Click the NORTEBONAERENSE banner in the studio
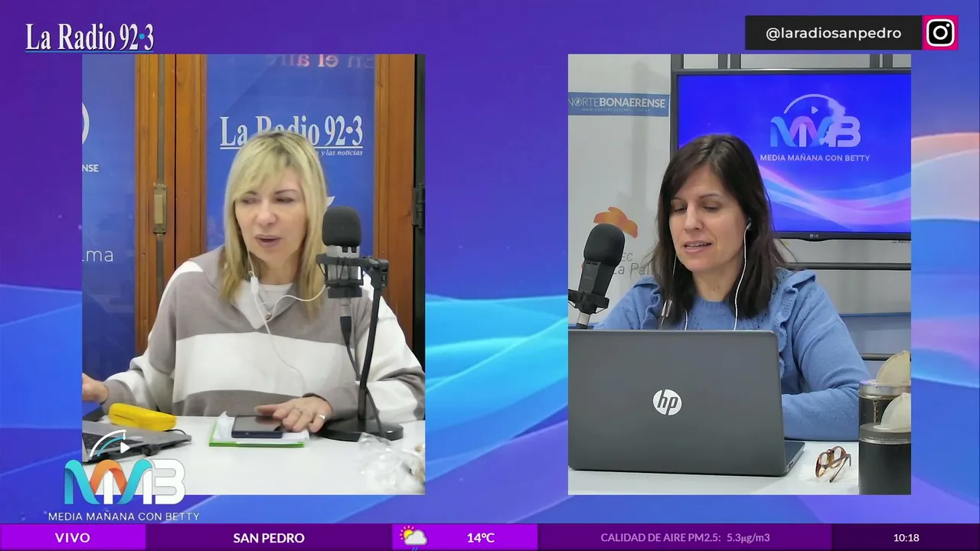 (x=619, y=105)
